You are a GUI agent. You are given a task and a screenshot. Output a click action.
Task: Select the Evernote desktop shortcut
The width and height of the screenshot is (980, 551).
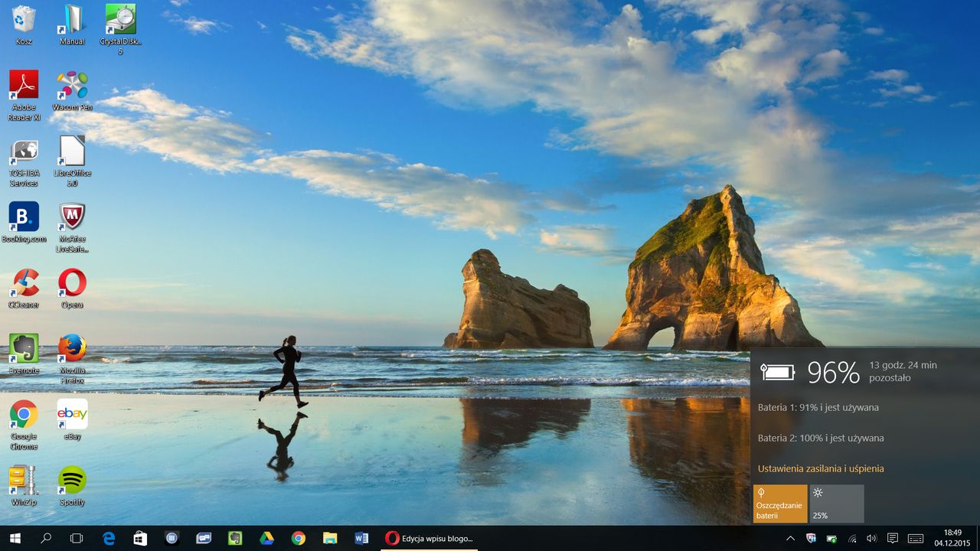point(24,354)
